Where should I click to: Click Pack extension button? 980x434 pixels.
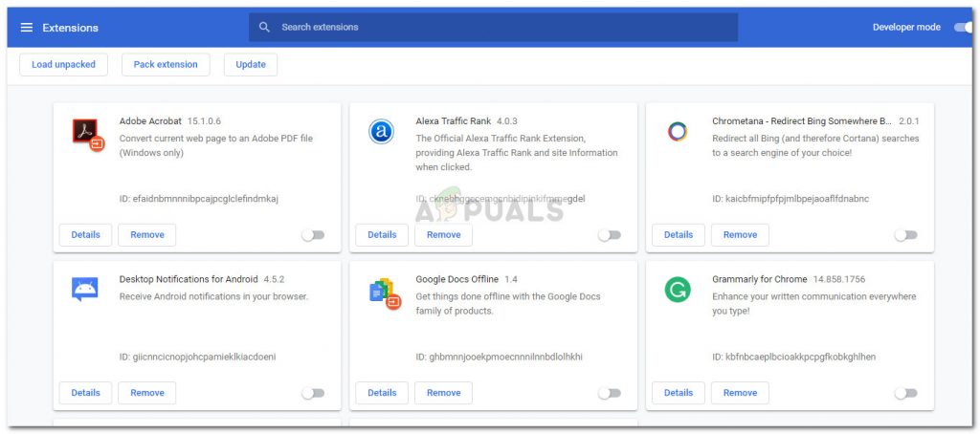coord(166,64)
